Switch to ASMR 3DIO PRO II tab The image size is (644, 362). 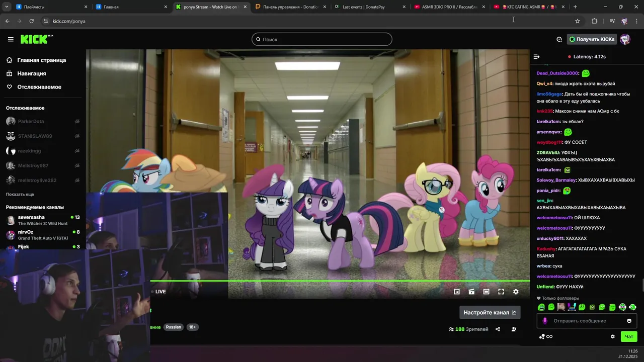tap(449, 7)
